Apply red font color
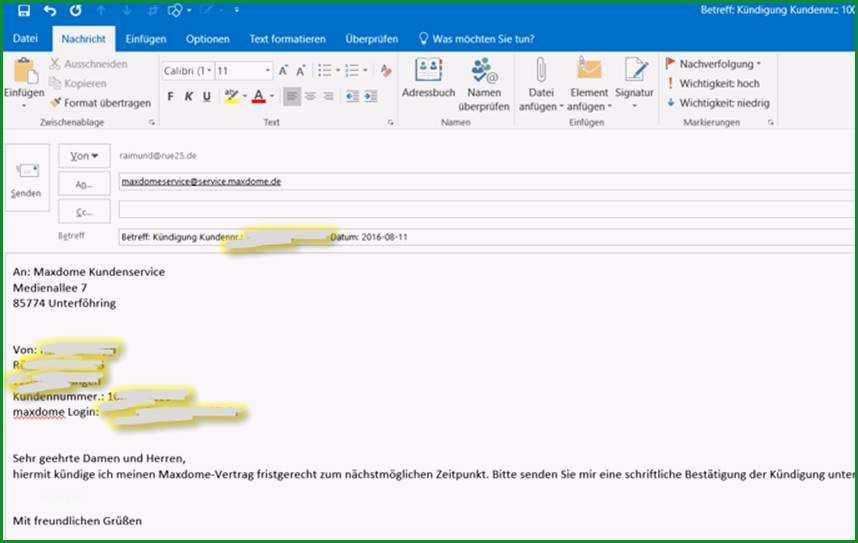 click(259, 96)
